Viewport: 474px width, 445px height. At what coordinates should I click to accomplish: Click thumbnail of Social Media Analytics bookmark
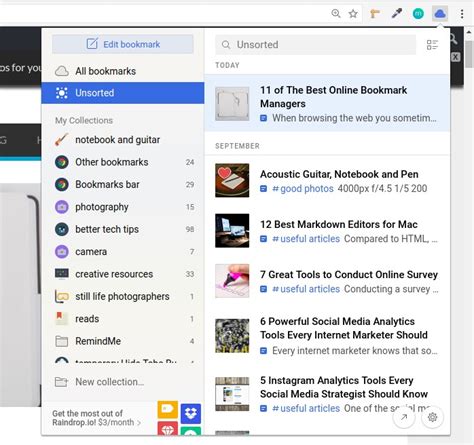point(232,336)
